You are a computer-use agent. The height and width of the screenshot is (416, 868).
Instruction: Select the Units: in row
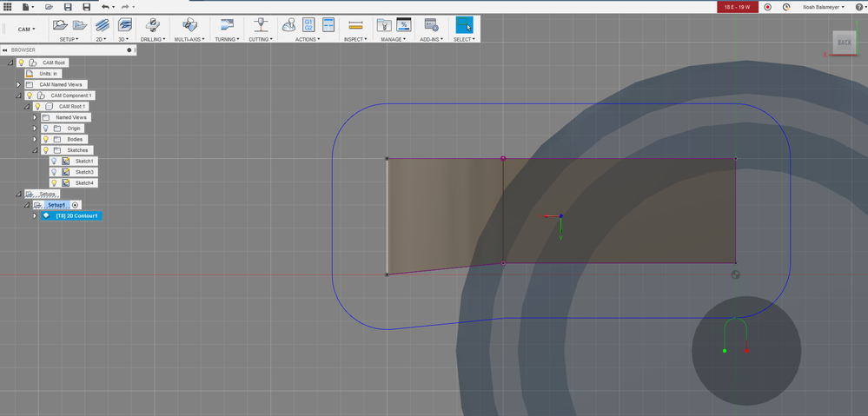pyautogui.click(x=43, y=74)
